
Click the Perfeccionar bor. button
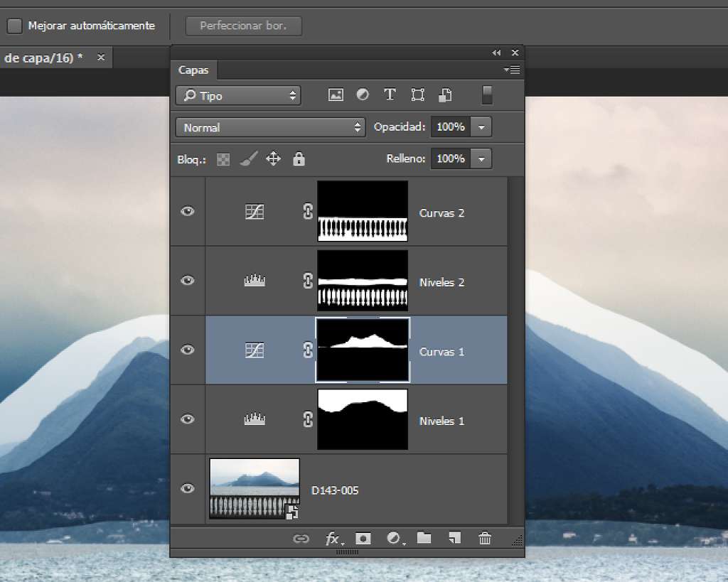coord(243,26)
